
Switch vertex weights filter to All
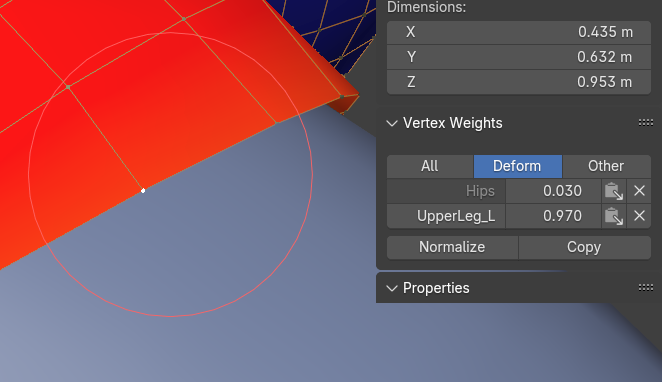(430, 166)
